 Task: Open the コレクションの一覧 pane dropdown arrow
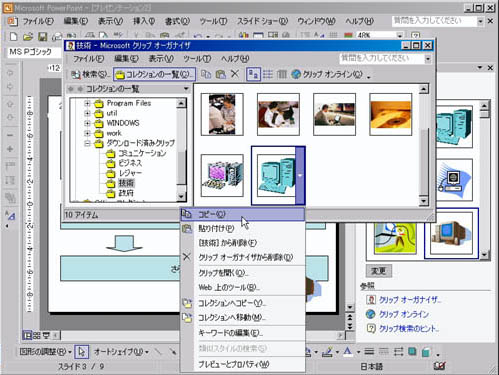click(x=186, y=89)
